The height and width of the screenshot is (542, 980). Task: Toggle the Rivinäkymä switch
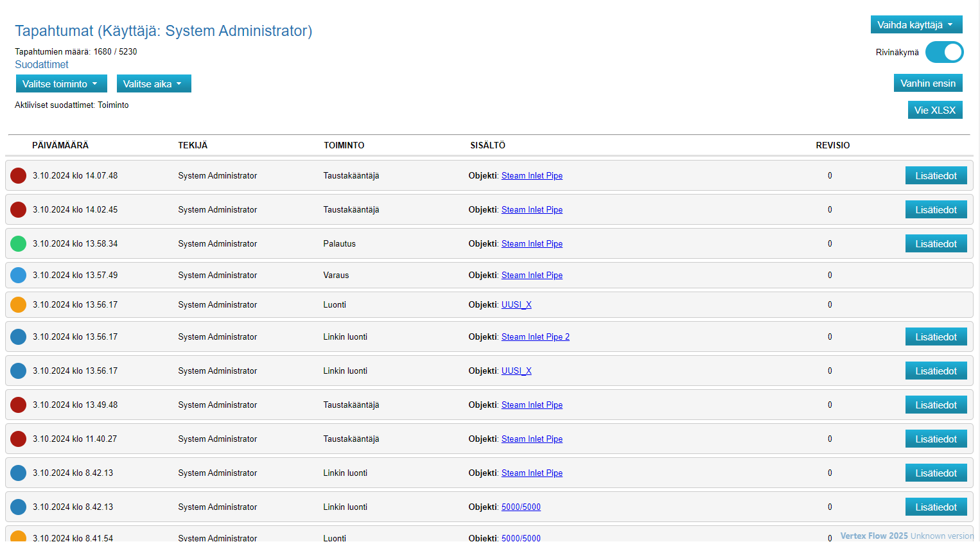coord(944,52)
